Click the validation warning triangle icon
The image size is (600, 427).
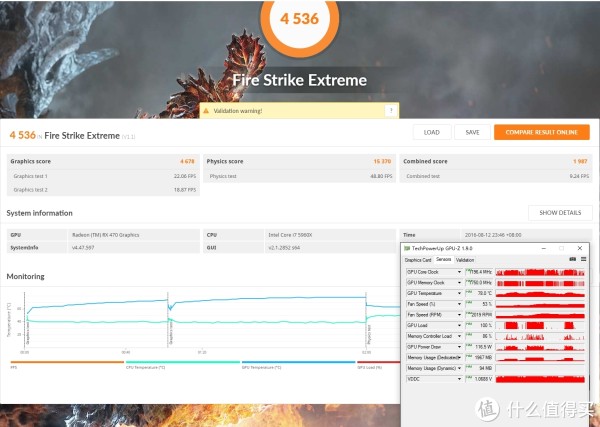point(206,111)
